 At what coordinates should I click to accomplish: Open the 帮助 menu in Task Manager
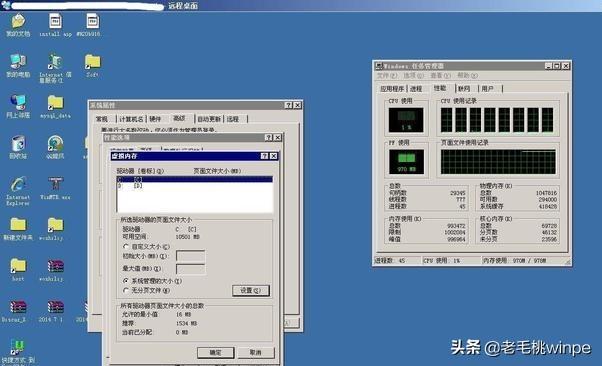pos(467,76)
